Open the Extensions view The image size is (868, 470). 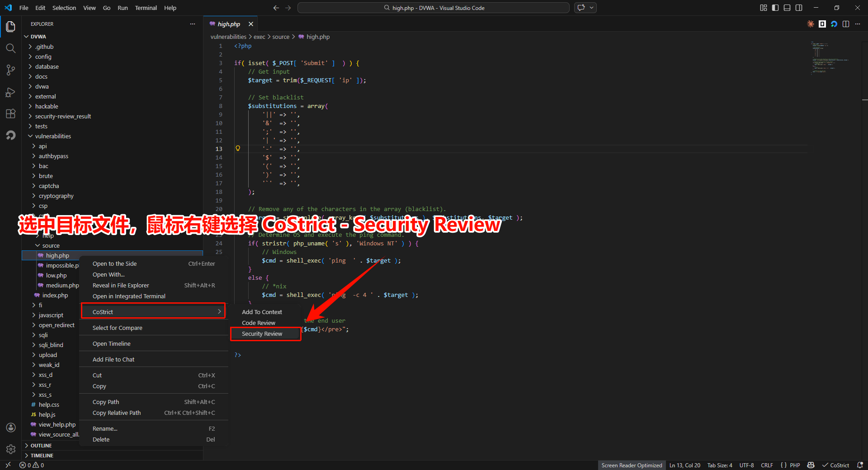point(11,114)
